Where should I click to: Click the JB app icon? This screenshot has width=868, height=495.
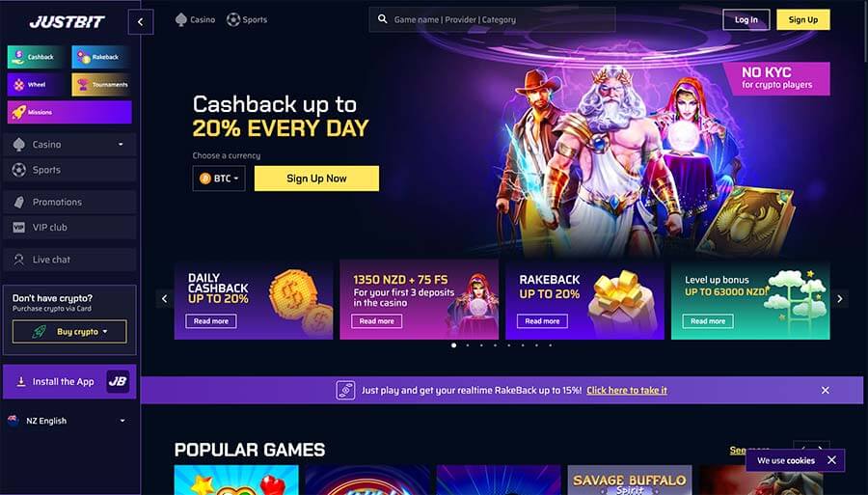[118, 381]
